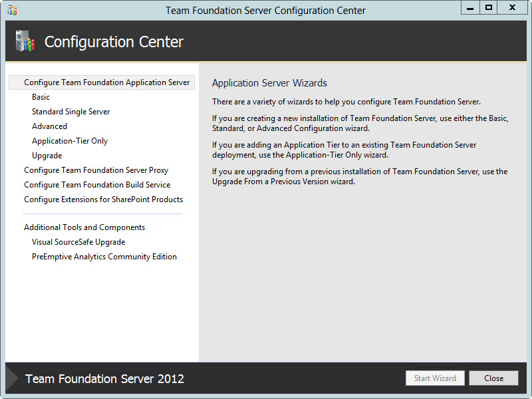Screen dimensions: 532x399
Task: Click the Team Foundation Server 2012 footer text
Action: [x=104, y=378]
